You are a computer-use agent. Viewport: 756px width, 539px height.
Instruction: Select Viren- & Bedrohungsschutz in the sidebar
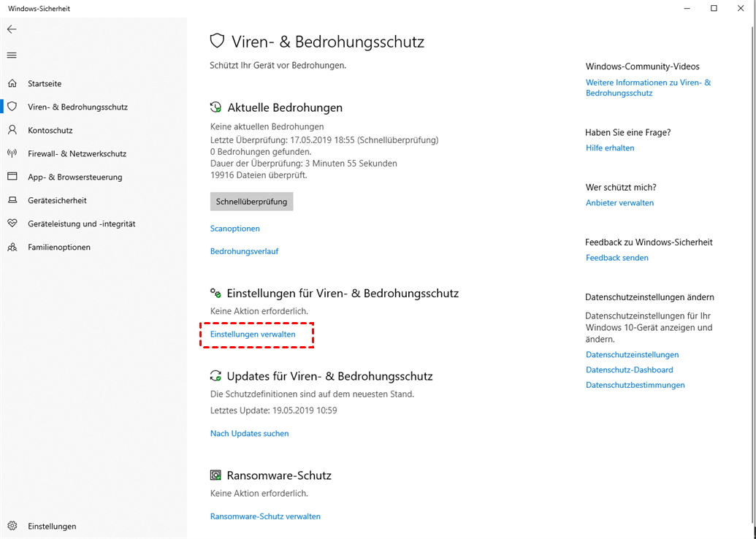pos(77,107)
